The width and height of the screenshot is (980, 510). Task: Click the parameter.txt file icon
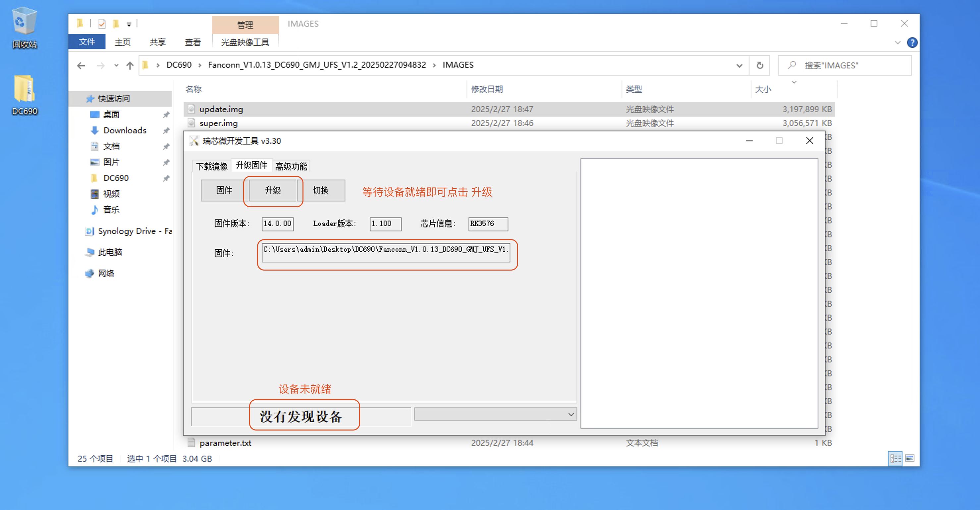coord(191,443)
